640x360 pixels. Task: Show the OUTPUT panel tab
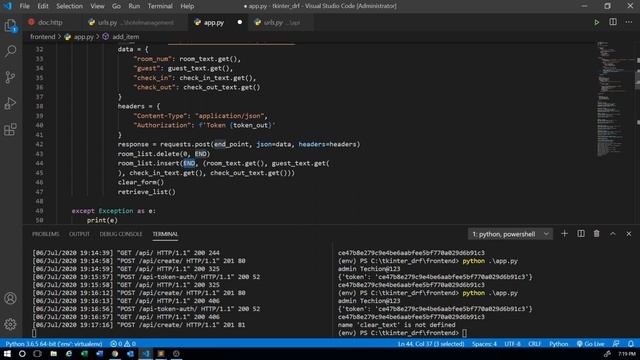tap(79, 234)
